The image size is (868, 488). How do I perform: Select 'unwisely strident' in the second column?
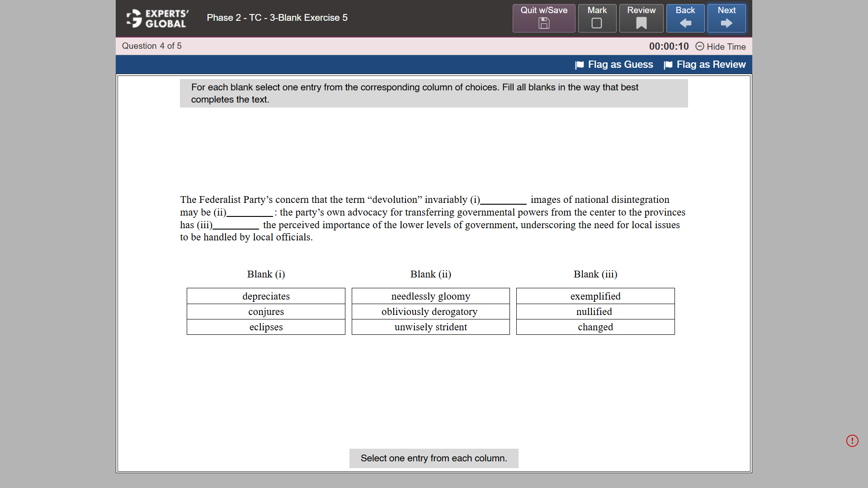(x=430, y=327)
